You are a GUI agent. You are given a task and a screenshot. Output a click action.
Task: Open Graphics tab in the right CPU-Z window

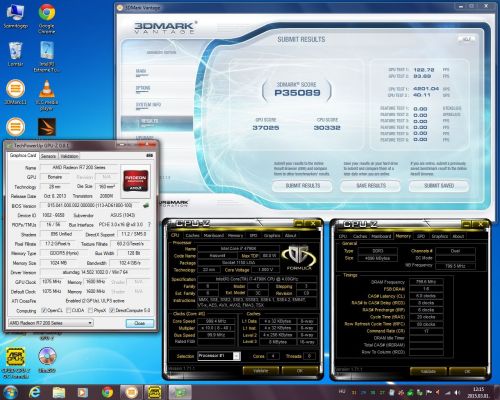coord(439,236)
